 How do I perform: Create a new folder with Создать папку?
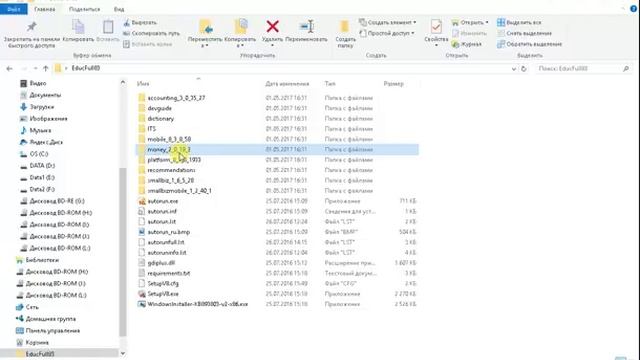[x=345, y=34]
